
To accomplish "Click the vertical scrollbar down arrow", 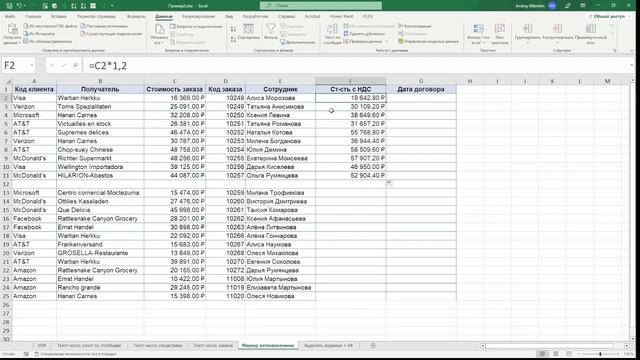I will [633, 339].
